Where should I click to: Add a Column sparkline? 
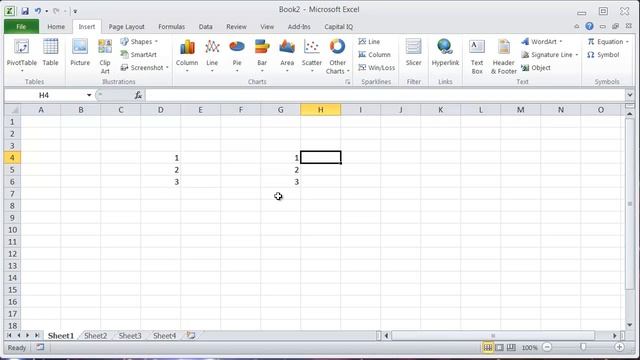pos(374,55)
